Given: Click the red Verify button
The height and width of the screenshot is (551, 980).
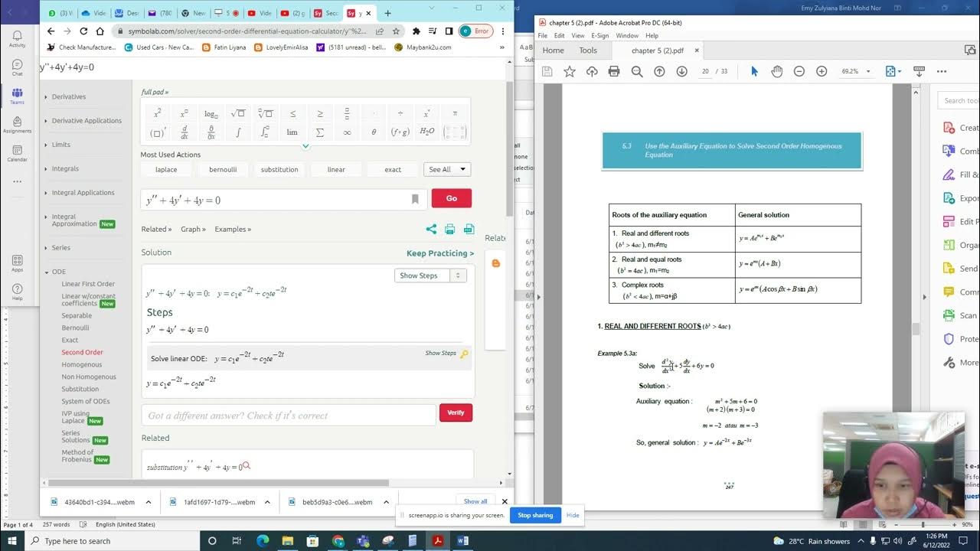Looking at the screenshot, I should 456,412.
